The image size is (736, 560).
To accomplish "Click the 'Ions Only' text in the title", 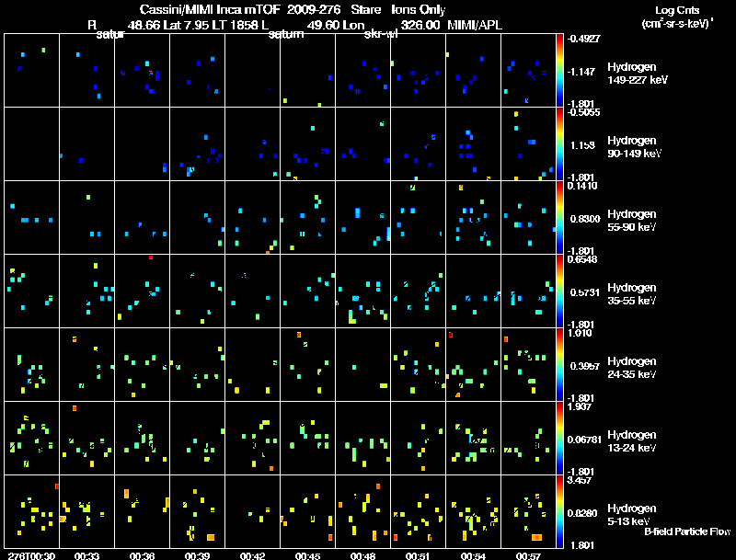I will 419,10.
